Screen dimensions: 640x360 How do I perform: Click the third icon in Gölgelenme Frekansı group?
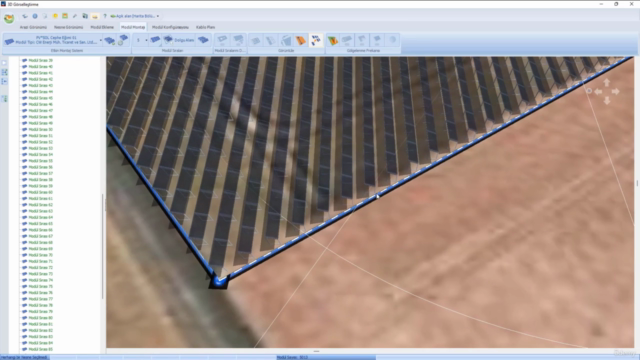362,40
